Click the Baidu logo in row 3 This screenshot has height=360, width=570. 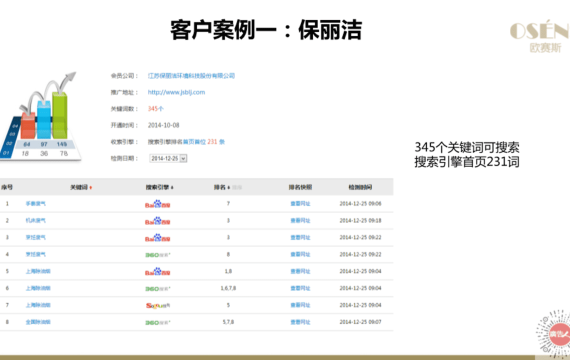click(x=157, y=238)
